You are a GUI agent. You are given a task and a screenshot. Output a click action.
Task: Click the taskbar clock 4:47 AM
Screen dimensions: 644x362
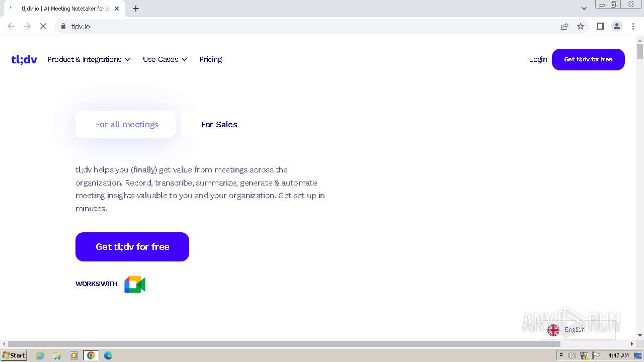point(618,355)
